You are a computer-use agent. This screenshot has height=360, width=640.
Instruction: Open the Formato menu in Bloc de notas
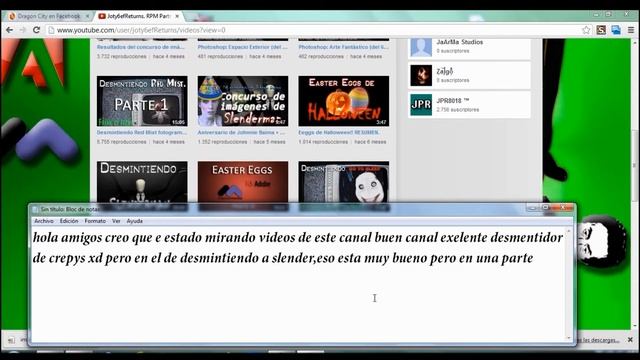95,221
